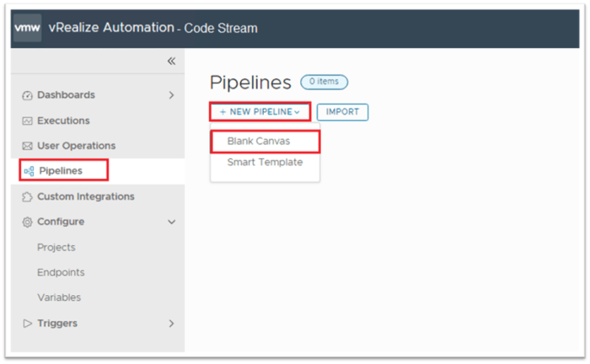Expand the Dashboards submenu arrow
This screenshot has width=590, height=364.
click(x=171, y=95)
